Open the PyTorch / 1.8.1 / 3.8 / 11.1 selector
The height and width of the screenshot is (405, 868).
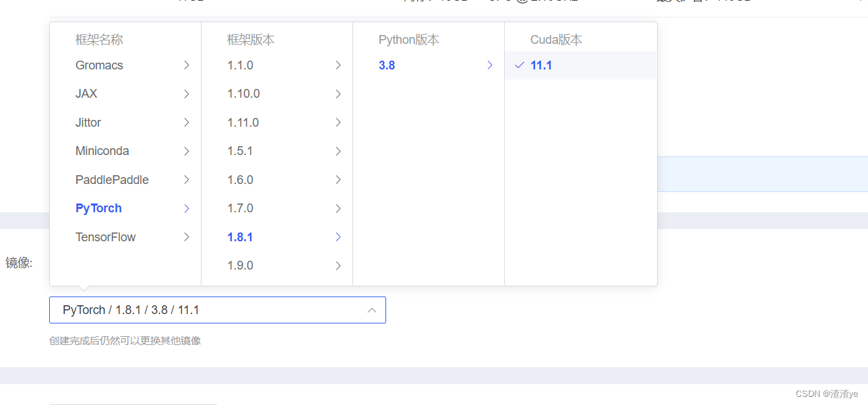click(x=218, y=310)
